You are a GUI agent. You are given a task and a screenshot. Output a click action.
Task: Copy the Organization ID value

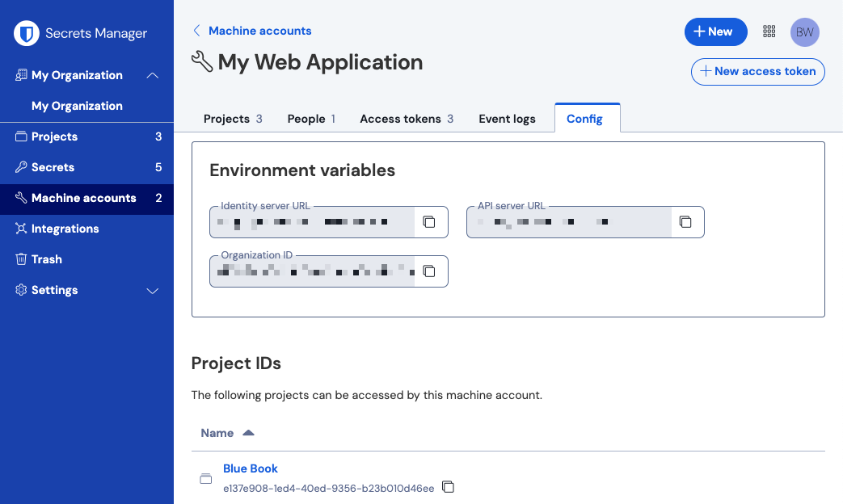click(x=429, y=271)
